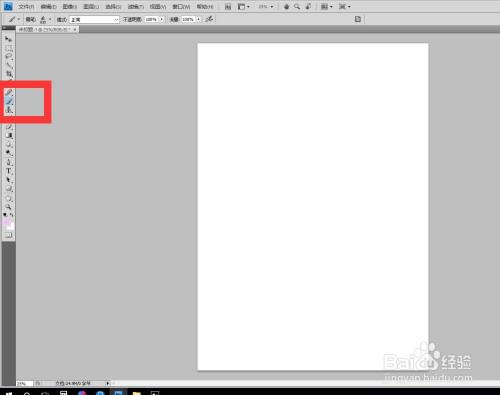Open the 模式 blending mode dropdown
The height and width of the screenshot is (395, 500).
[94, 20]
